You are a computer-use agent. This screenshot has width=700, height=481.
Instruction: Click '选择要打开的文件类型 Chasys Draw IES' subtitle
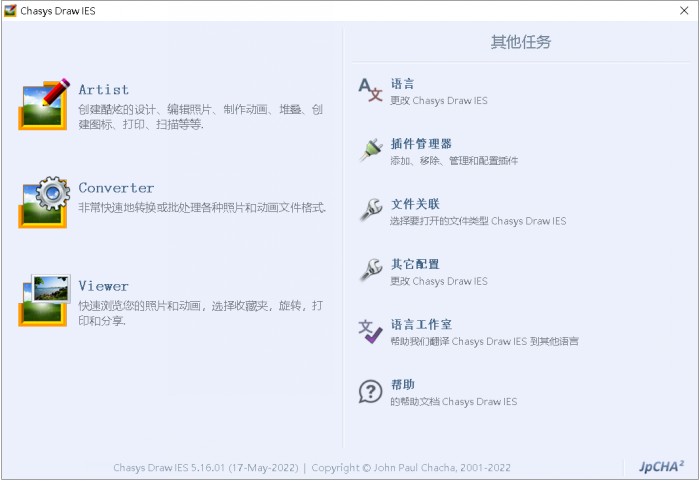pyautogui.click(x=478, y=221)
